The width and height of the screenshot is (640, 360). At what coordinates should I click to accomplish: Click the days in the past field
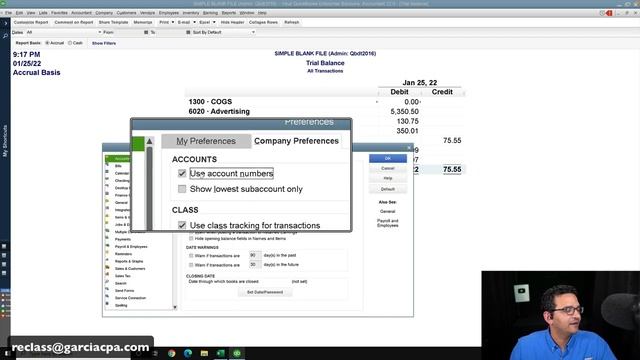255,255
